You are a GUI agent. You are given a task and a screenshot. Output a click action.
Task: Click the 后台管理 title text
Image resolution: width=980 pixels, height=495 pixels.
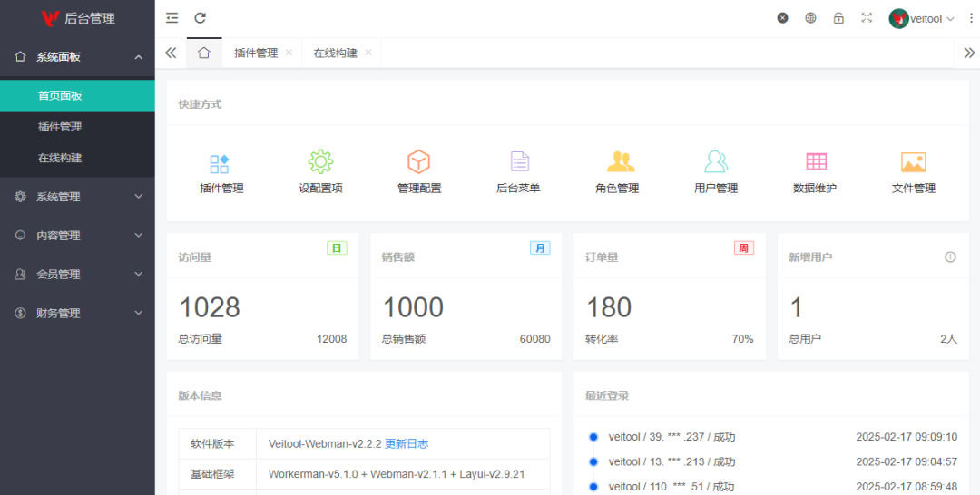(90, 19)
